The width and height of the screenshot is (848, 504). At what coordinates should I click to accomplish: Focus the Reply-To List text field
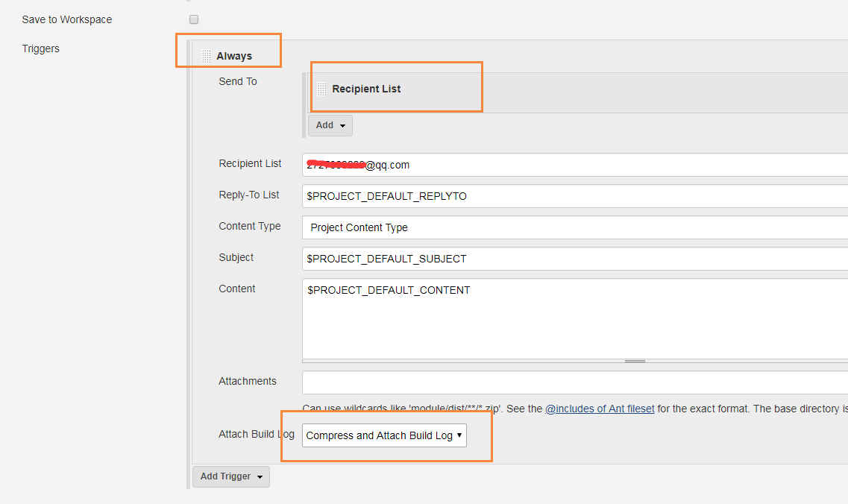(x=574, y=196)
